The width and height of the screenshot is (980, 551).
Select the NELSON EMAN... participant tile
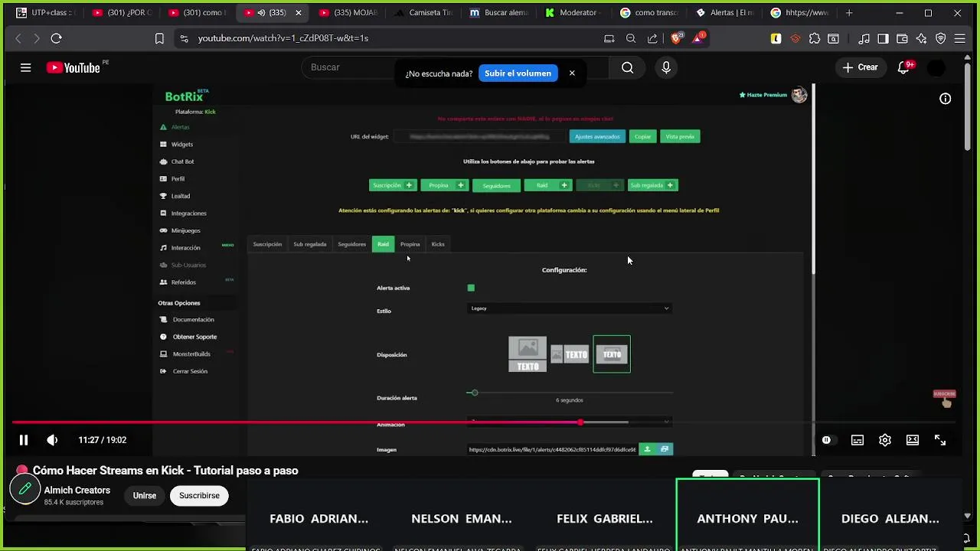pos(462,514)
